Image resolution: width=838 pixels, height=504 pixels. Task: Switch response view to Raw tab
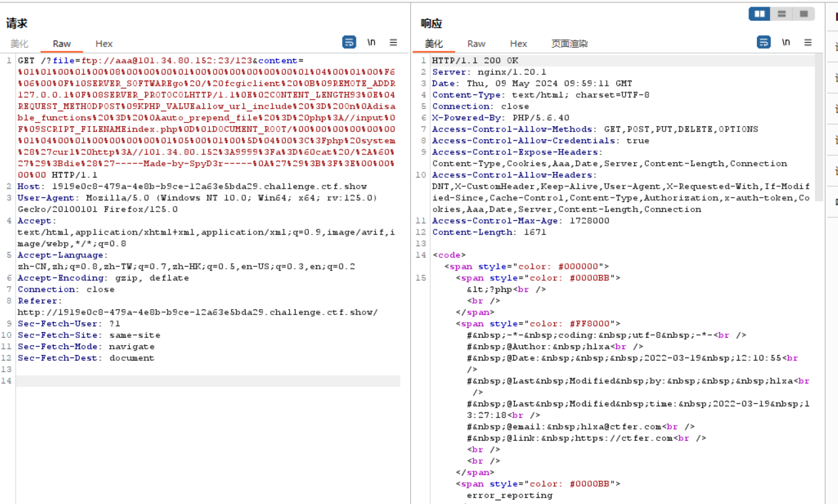[476, 44]
